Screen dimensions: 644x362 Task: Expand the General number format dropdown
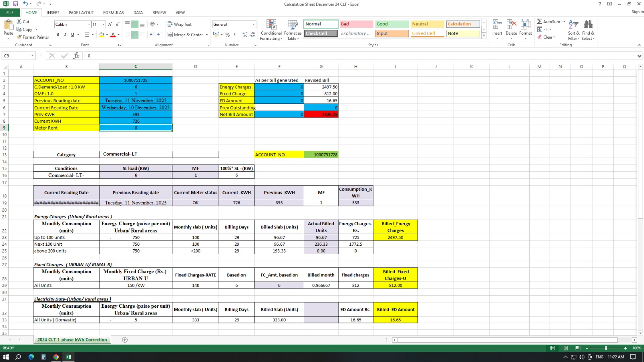[x=254, y=25]
